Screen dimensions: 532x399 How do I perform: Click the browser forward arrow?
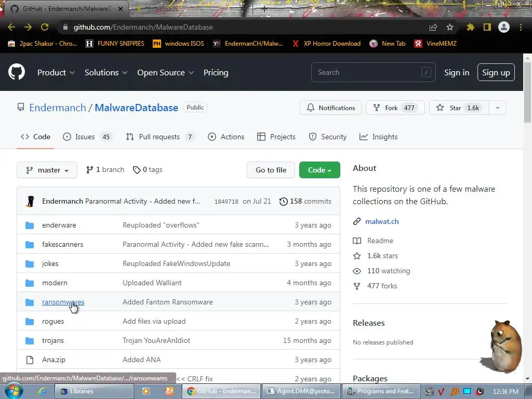coord(28,27)
